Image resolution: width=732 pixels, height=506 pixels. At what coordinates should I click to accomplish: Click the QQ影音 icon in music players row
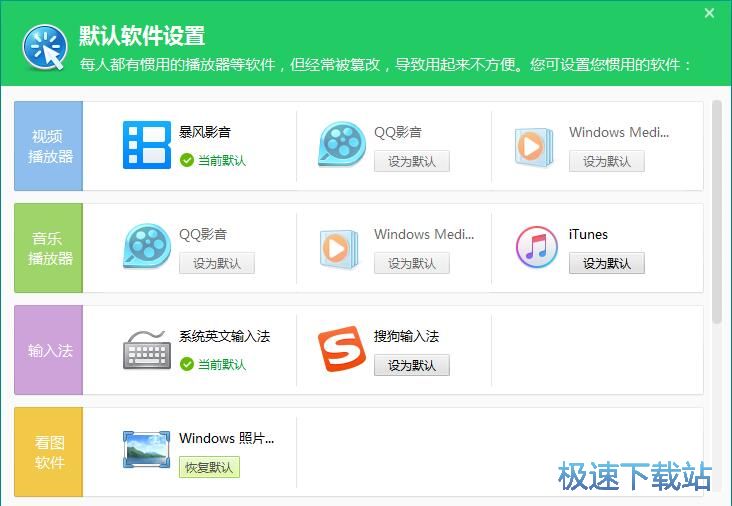pyautogui.click(x=147, y=246)
